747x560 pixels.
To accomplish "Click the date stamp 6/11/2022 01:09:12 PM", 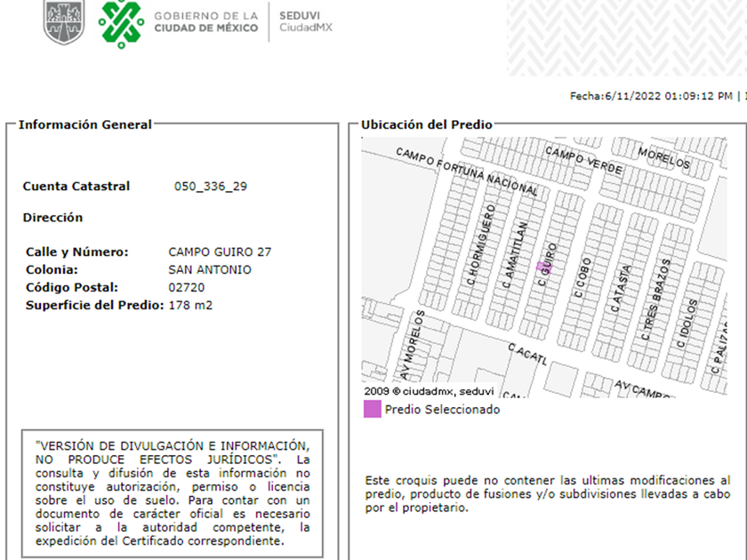I will click(x=651, y=96).
